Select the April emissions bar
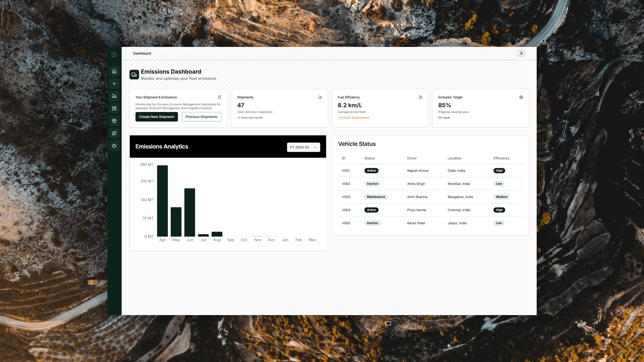The width and height of the screenshot is (644, 362). pos(162,201)
